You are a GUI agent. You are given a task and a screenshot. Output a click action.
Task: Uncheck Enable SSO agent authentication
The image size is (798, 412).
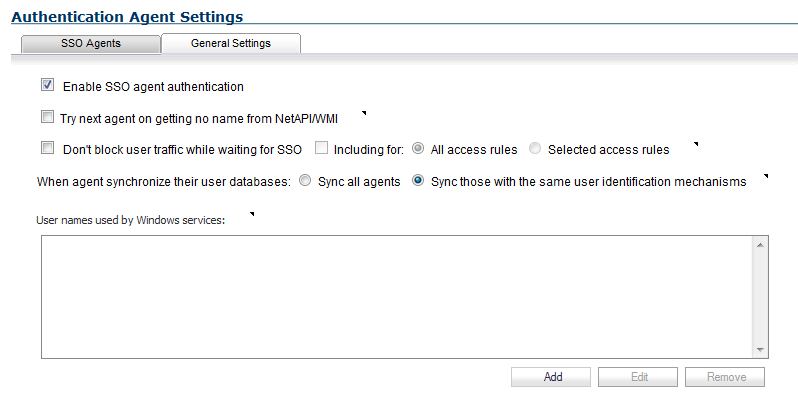[47, 85]
